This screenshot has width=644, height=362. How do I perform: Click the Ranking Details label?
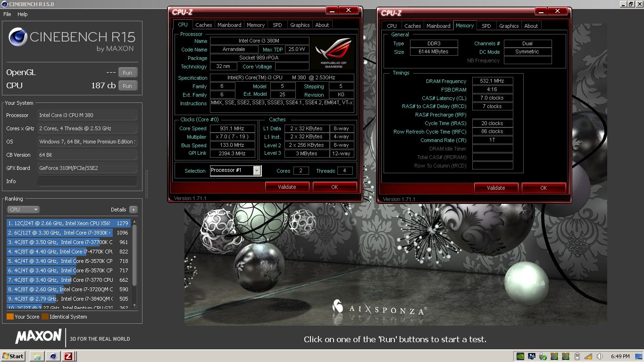click(118, 210)
